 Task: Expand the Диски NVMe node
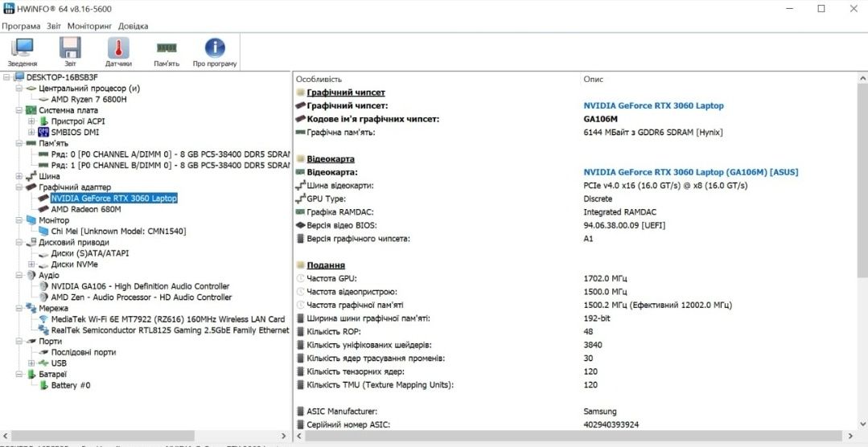coord(31,265)
